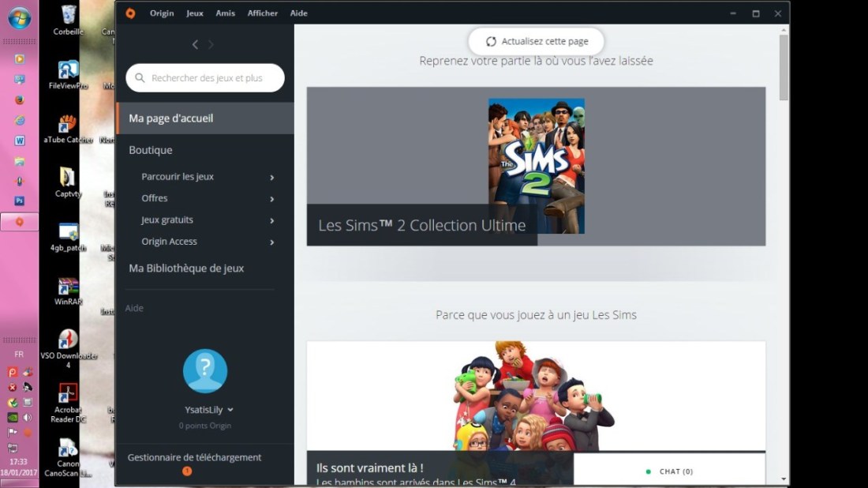
Task: Open Gestionnaire de téléchargement
Action: 194,457
